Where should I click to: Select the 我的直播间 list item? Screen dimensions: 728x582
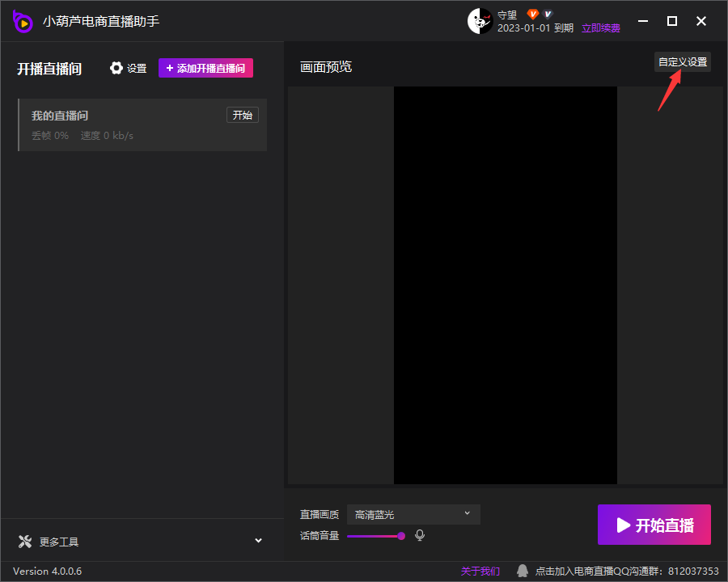[x=121, y=125]
